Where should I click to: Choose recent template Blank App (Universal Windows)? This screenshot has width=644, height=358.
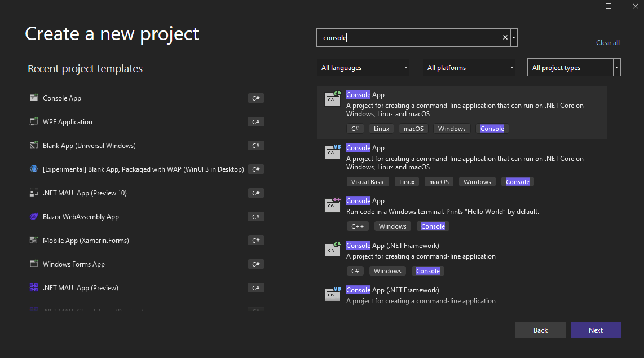click(147, 146)
